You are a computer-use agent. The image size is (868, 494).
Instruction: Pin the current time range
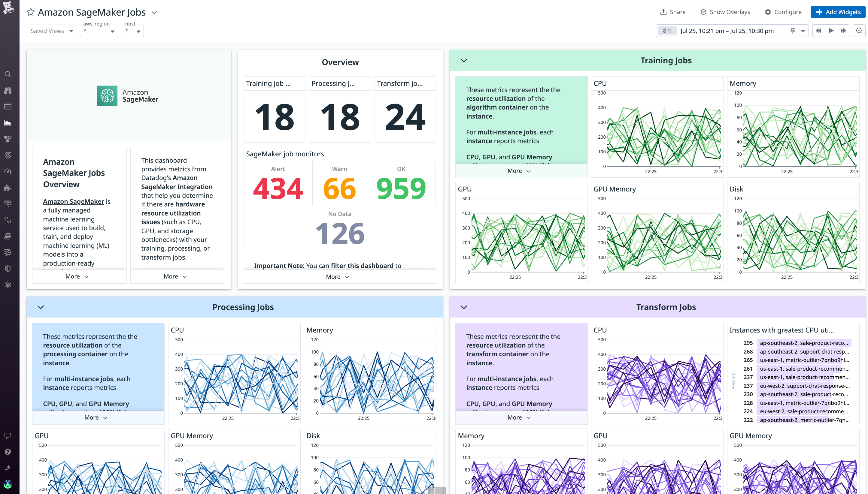792,31
